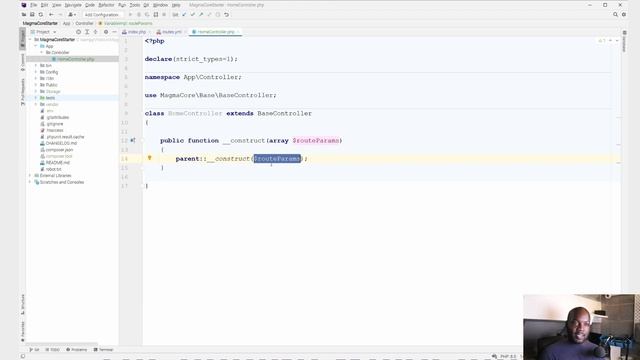Expand the Storage folder
Screen dimensions: 640x360
click(x=36, y=91)
